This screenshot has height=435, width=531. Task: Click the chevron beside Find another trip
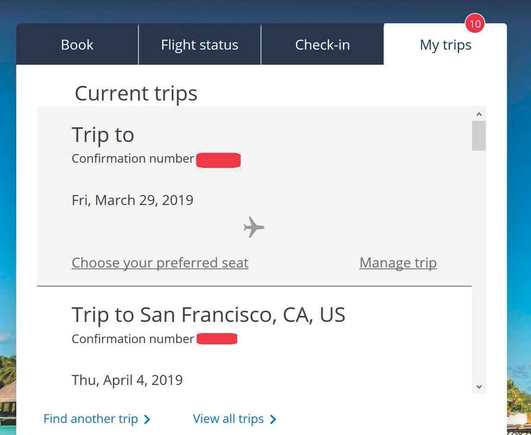147,419
